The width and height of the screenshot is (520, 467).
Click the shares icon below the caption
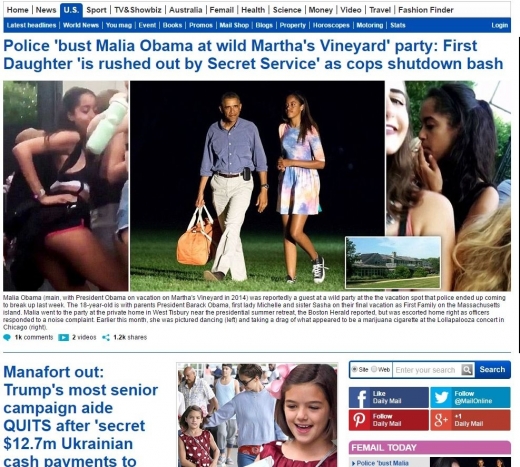106,338
